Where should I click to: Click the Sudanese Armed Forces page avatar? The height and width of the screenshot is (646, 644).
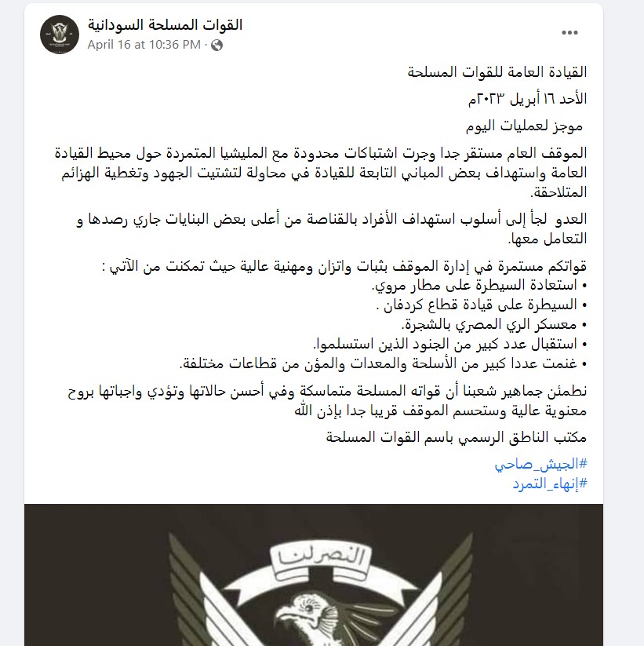click(59, 34)
